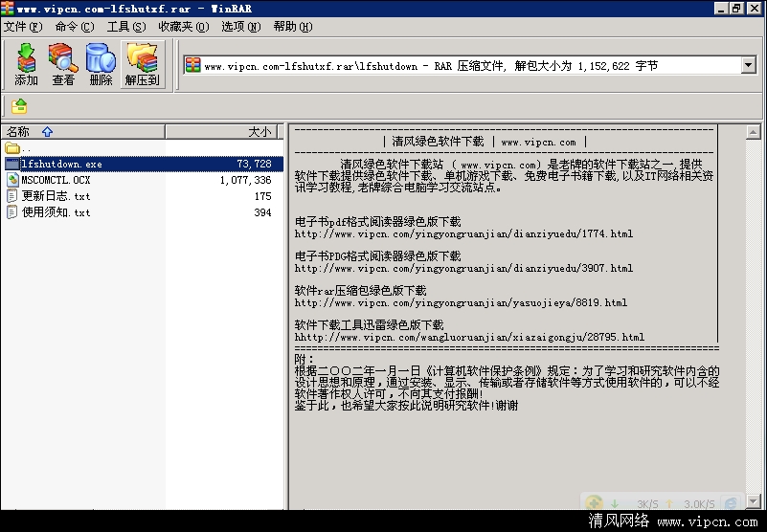Click the dianziyuedu/1774.html URL
The image size is (767, 532).
pyautogui.click(x=463, y=233)
